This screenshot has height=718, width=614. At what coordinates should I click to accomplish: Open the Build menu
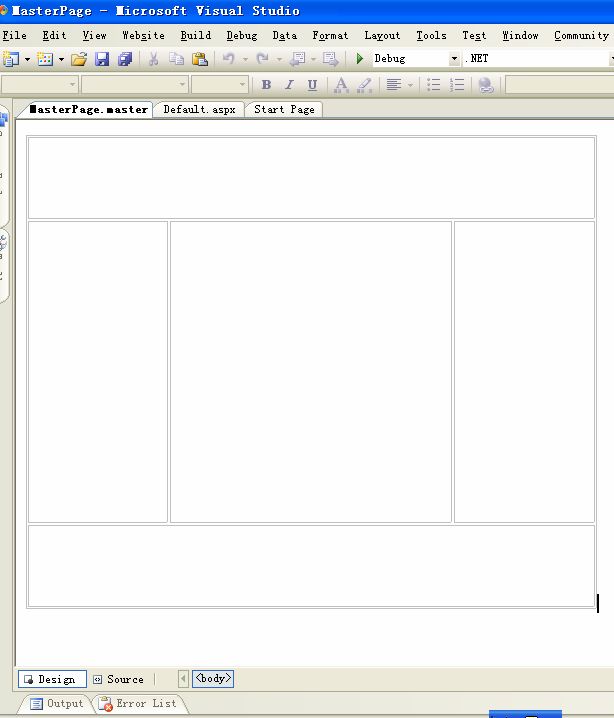(x=196, y=35)
